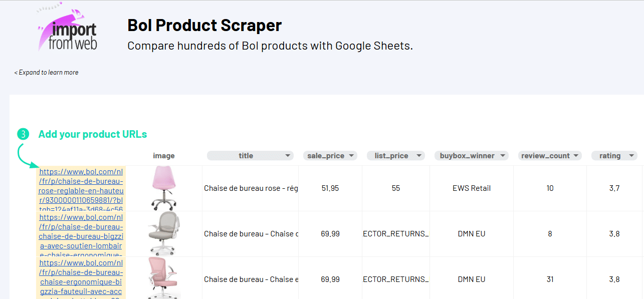Image resolution: width=644 pixels, height=299 pixels.
Task: Click the grey mesh chair thumbnail
Action: [164, 233]
